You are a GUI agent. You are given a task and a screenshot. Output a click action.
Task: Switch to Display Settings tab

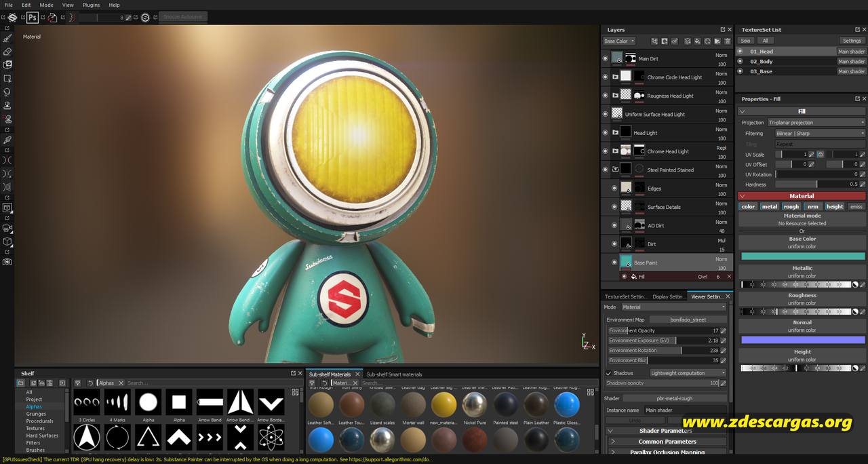(x=669, y=296)
